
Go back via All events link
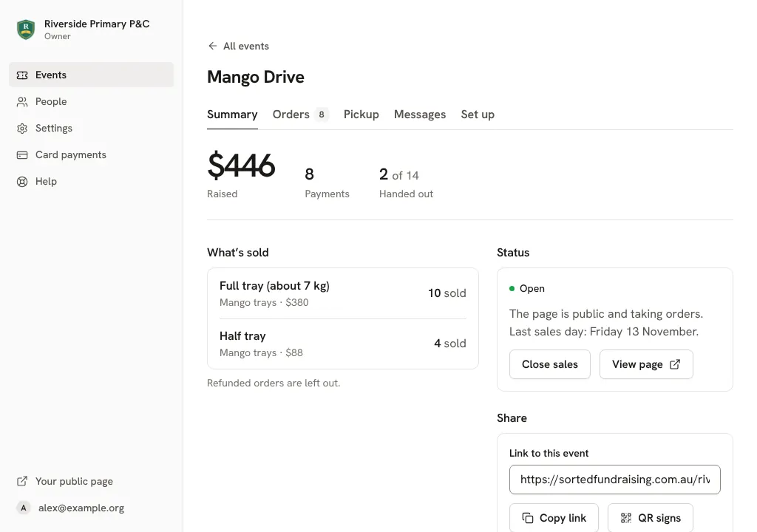click(x=239, y=46)
